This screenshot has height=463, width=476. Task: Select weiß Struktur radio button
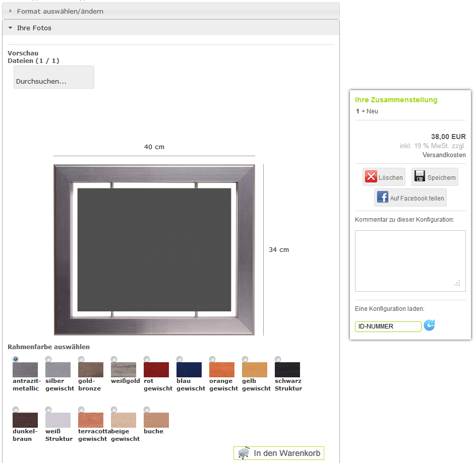click(48, 409)
